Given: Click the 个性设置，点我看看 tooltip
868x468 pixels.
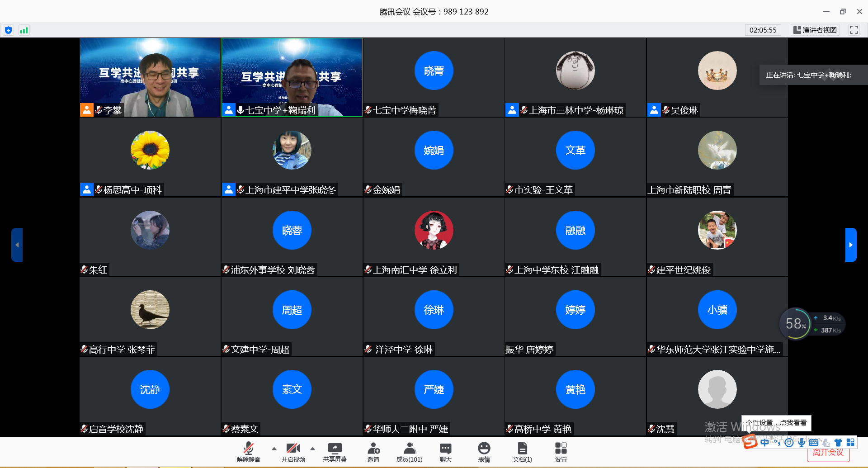Looking at the screenshot, I should point(776,423).
